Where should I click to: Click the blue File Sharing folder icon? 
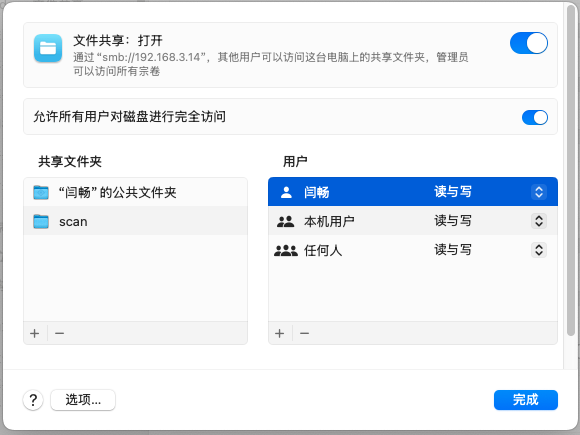[48, 48]
